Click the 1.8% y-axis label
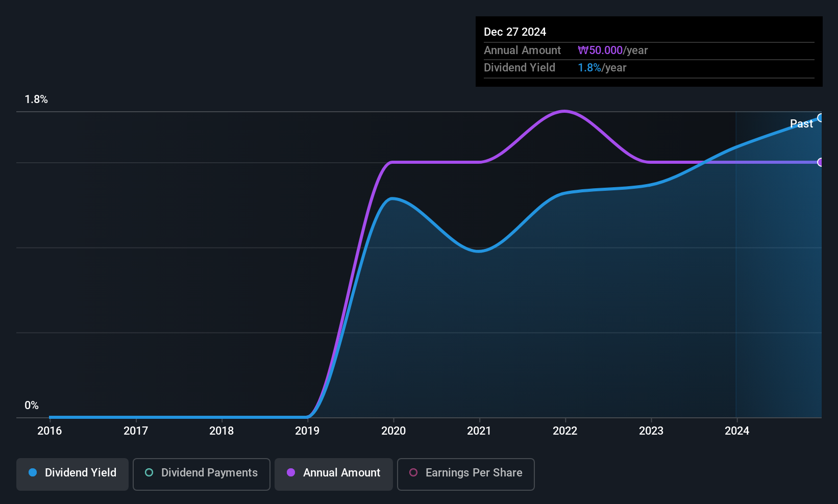This screenshot has height=504, width=838. [36, 99]
